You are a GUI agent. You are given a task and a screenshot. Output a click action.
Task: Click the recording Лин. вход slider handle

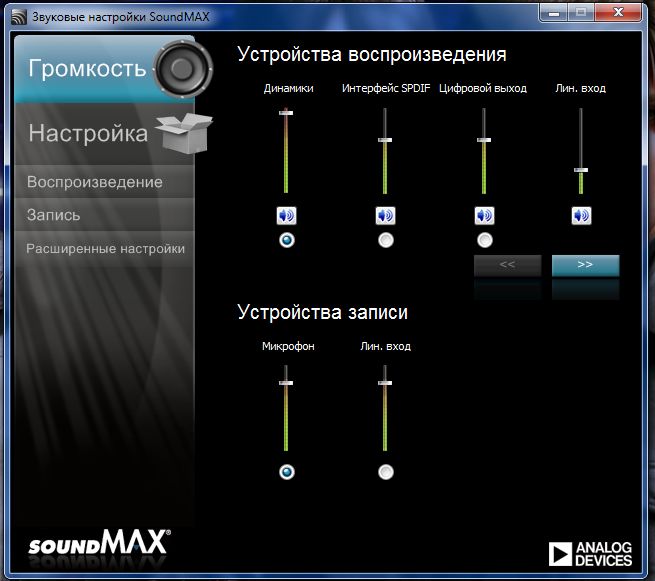tap(385, 383)
